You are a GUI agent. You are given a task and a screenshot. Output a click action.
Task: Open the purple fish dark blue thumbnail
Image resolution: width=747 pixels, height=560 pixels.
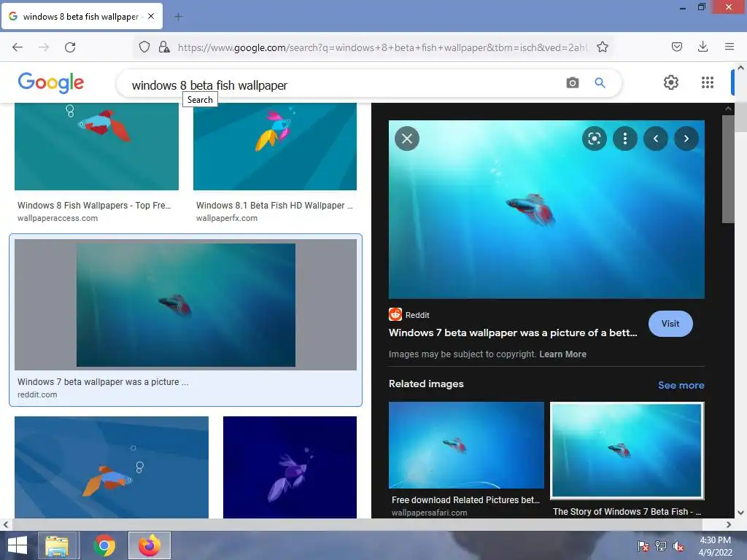coord(290,467)
